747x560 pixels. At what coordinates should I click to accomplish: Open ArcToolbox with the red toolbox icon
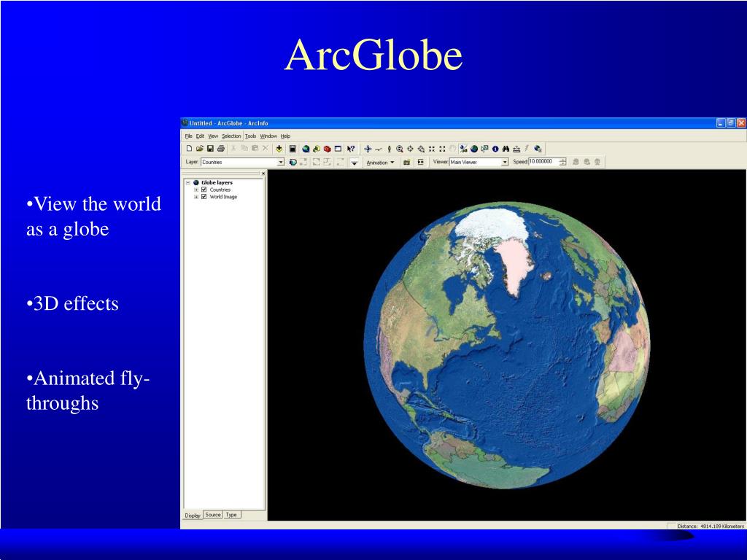328,149
